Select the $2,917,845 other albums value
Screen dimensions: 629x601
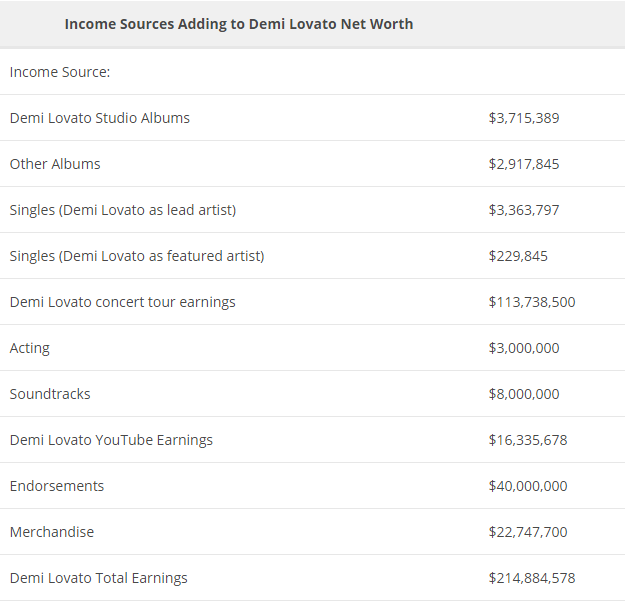pos(524,164)
